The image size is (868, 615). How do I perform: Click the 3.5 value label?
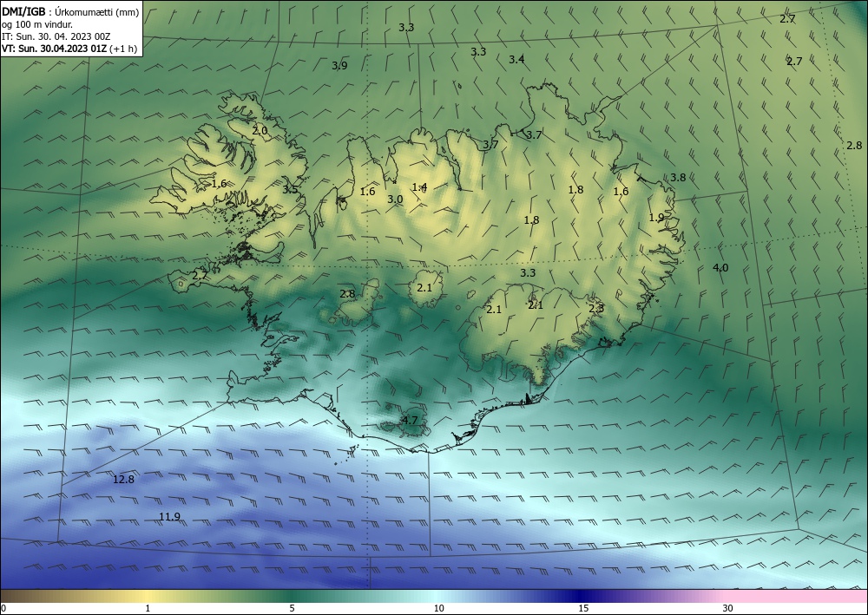(290, 190)
